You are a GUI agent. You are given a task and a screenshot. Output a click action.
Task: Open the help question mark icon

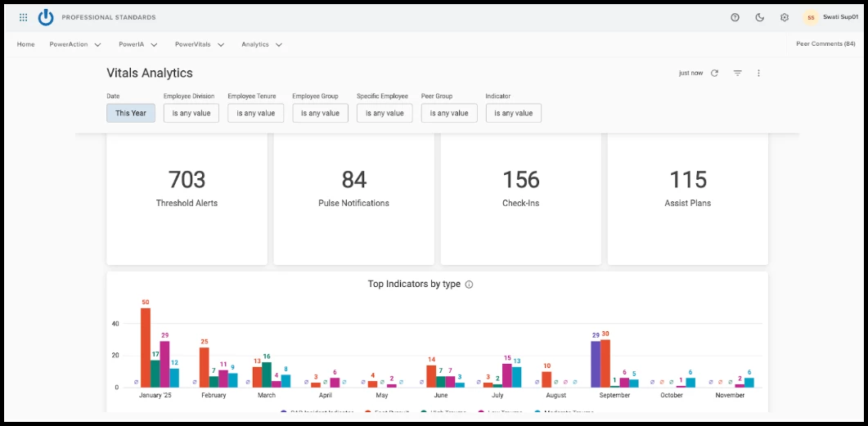pyautogui.click(x=735, y=18)
